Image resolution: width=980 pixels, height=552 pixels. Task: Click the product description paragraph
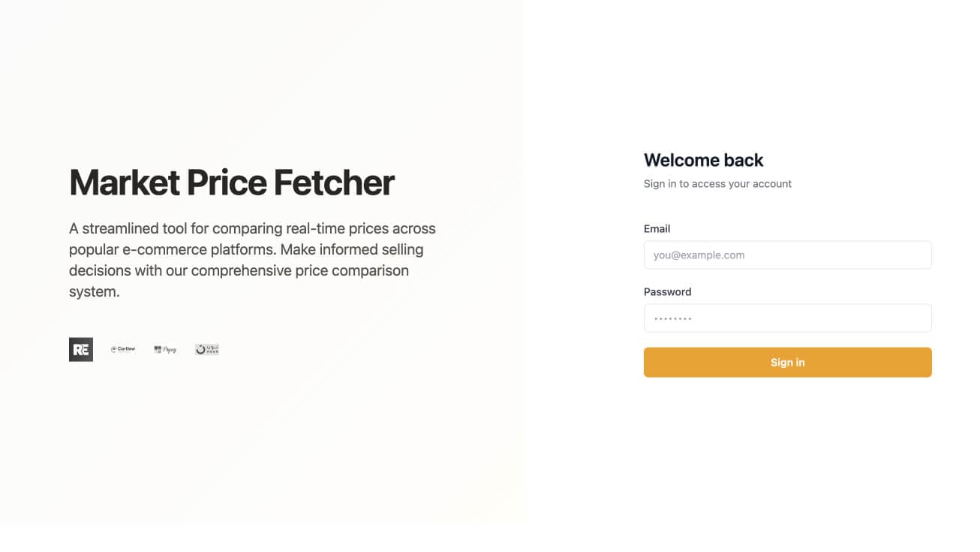[252, 259]
